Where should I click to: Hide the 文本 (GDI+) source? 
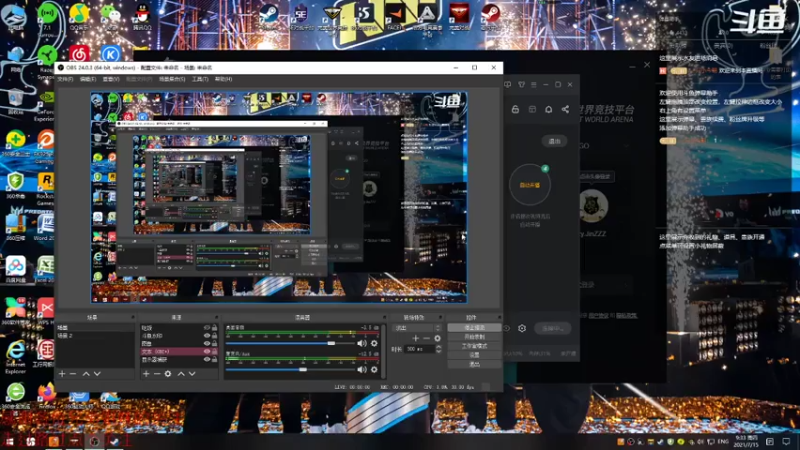(x=207, y=352)
